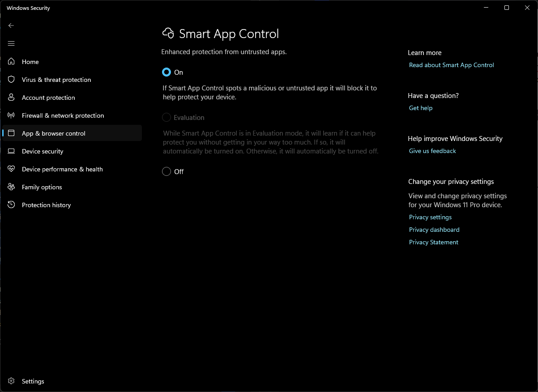Open the hamburger navigation menu
Viewport: 538px width, 392px height.
coord(11,43)
